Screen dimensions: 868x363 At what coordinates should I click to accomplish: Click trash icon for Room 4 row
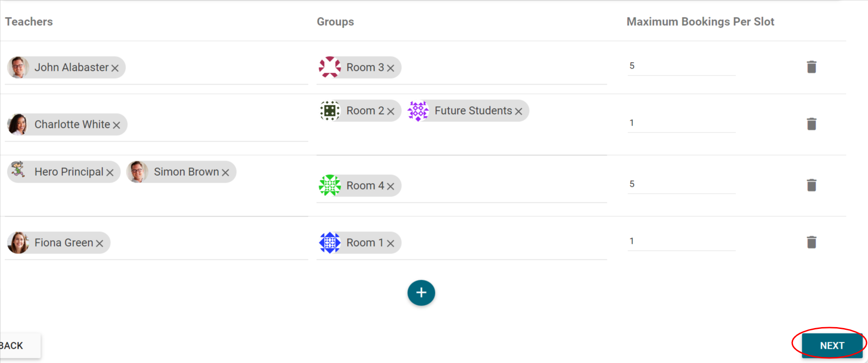(x=811, y=185)
